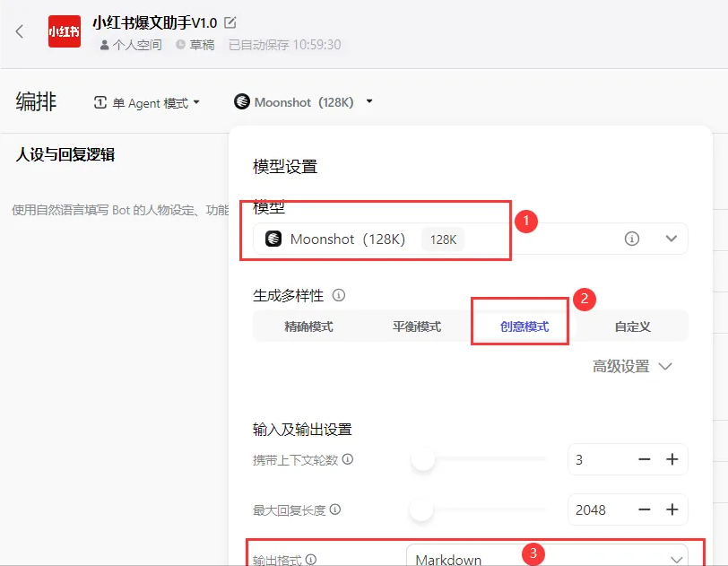
Task: Select 精确模式 diversity mode
Action: click(x=308, y=327)
